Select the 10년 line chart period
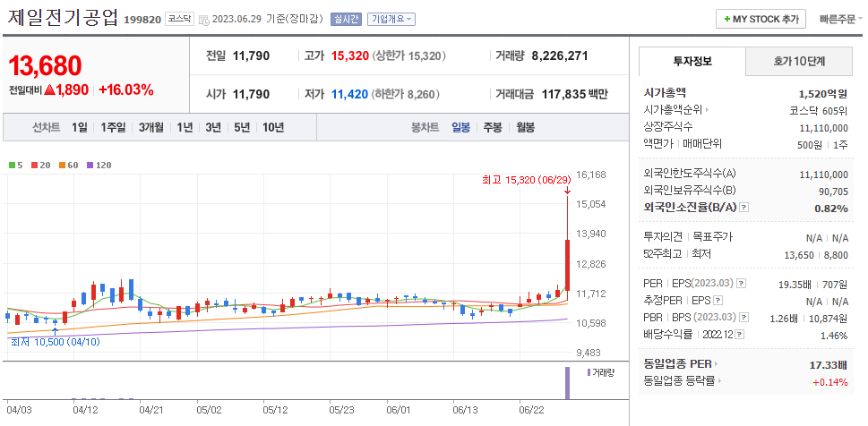868x426 pixels. click(x=273, y=127)
